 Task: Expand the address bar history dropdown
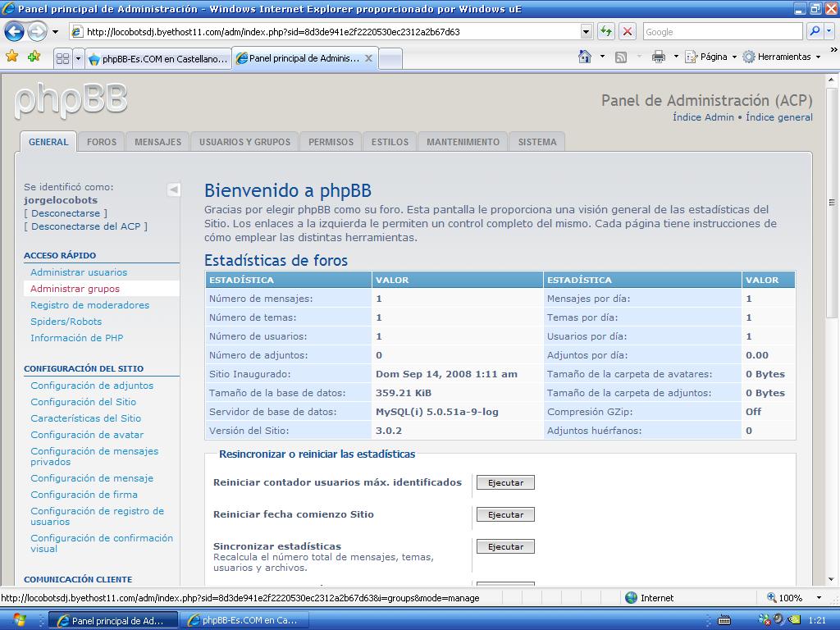coord(586,32)
